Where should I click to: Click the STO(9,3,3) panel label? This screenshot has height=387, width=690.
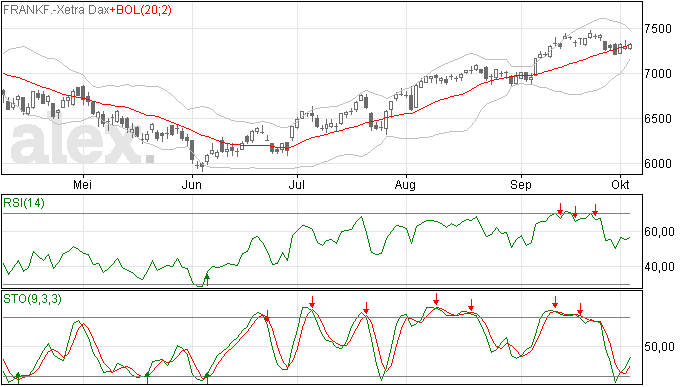[32, 299]
